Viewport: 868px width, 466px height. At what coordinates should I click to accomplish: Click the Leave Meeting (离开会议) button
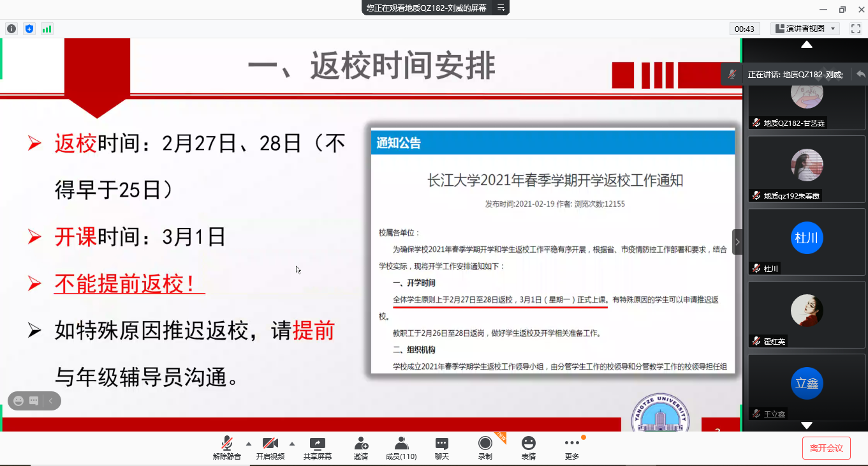tap(826, 448)
